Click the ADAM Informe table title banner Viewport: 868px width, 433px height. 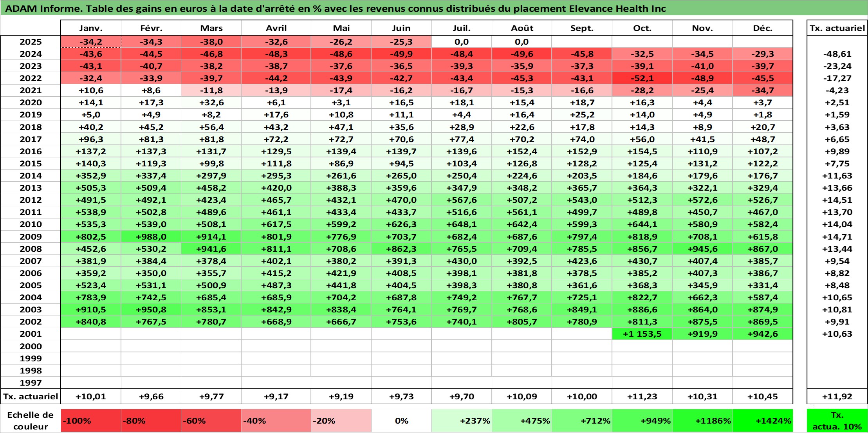[x=434, y=8]
